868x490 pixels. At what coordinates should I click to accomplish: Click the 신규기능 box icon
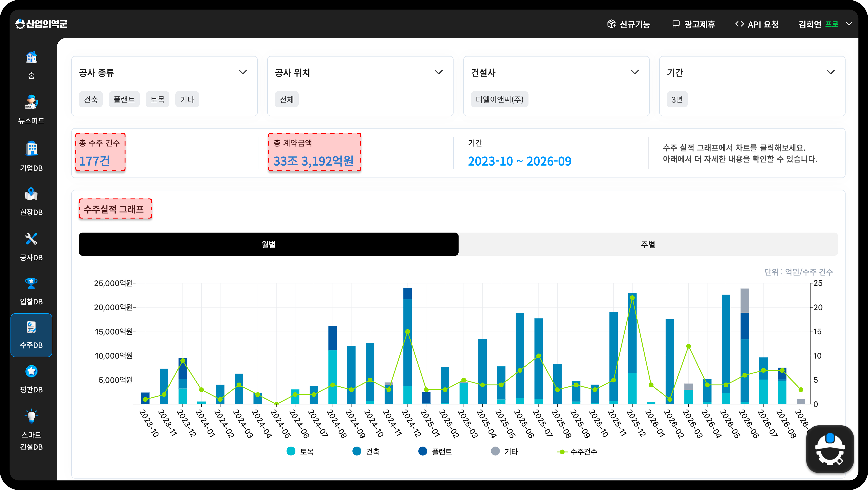click(611, 24)
